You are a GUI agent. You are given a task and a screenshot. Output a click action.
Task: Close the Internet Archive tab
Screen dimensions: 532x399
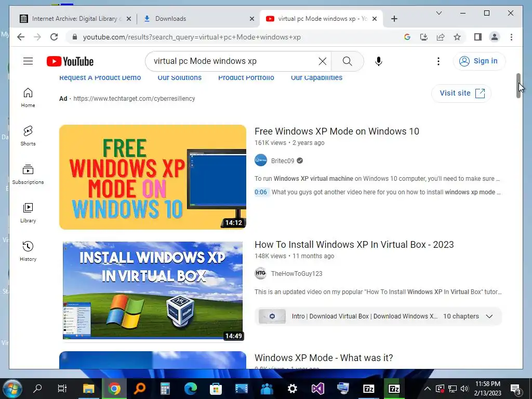pyautogui.click(x=129, y=19)
